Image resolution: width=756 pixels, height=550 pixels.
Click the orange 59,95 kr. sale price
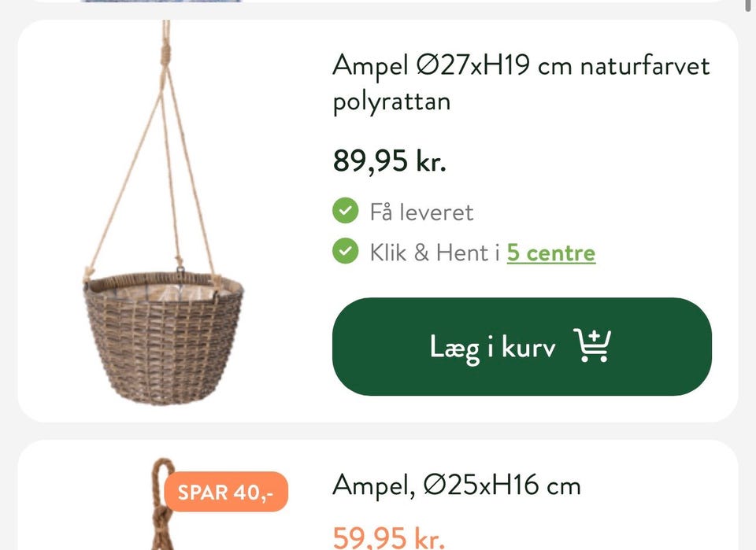(388, 538)
